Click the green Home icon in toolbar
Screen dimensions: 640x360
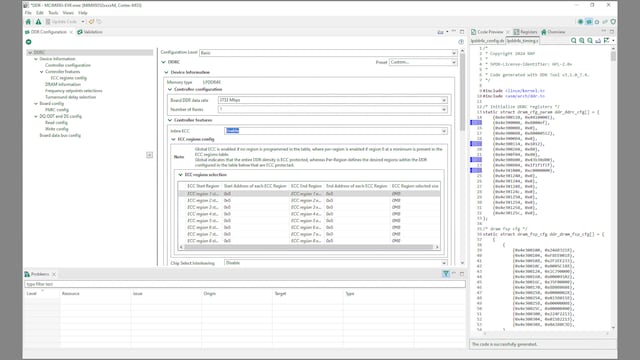[28, 22]
